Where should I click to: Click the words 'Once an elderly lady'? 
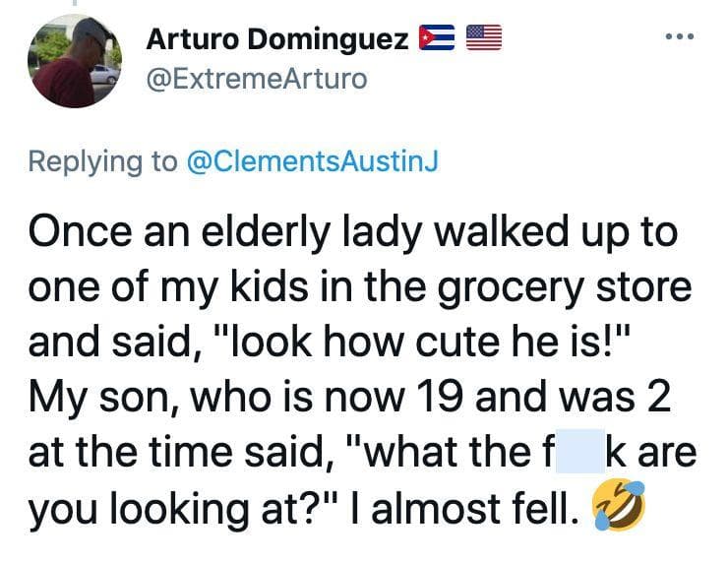[226, 232]
